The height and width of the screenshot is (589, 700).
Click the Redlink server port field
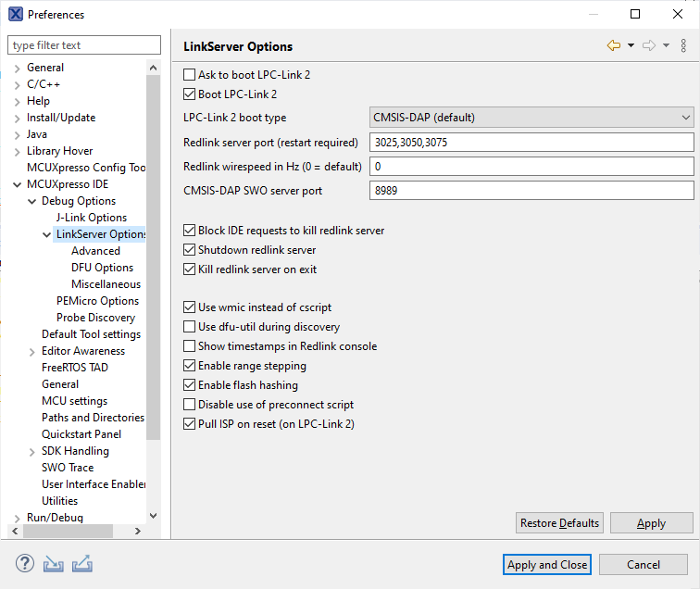(531, 143)
